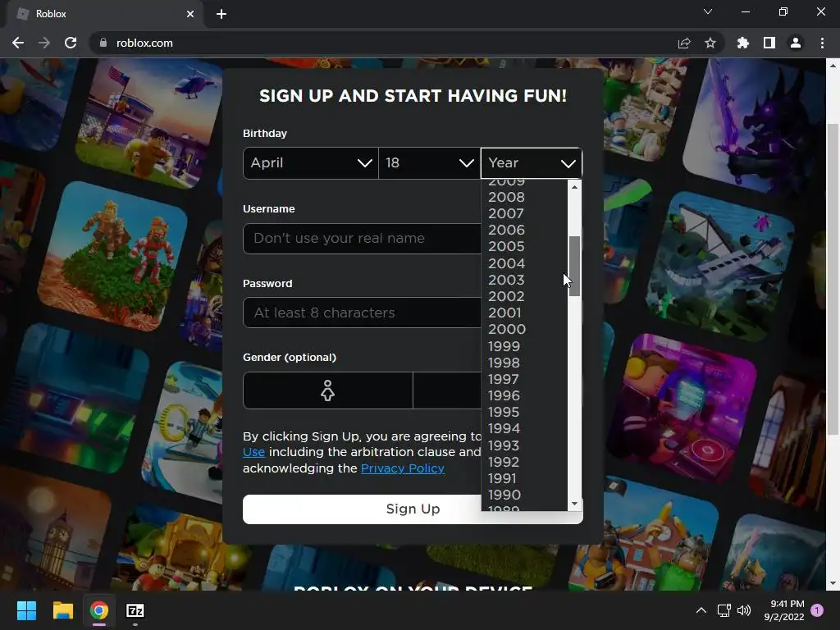Viewport: 840px width, 630px height.
Task: Reload the roblox.com page
Action: [71, 43]
